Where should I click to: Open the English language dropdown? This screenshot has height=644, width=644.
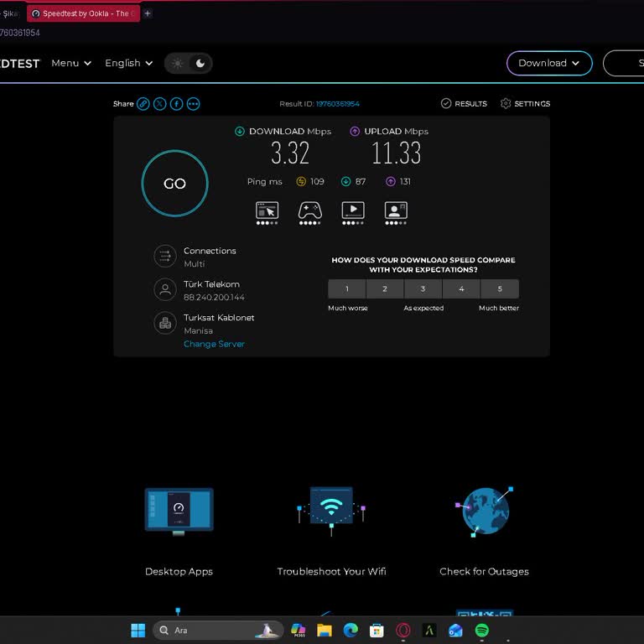[129, 63]
